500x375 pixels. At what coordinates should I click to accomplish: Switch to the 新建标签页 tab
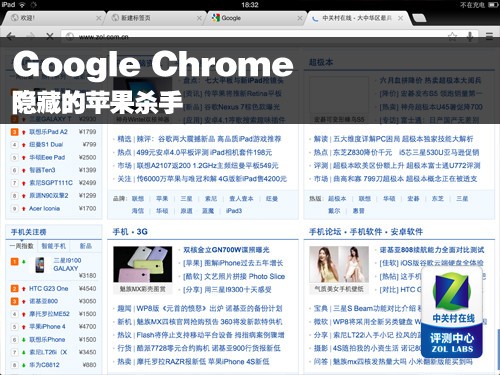point(155,18)
